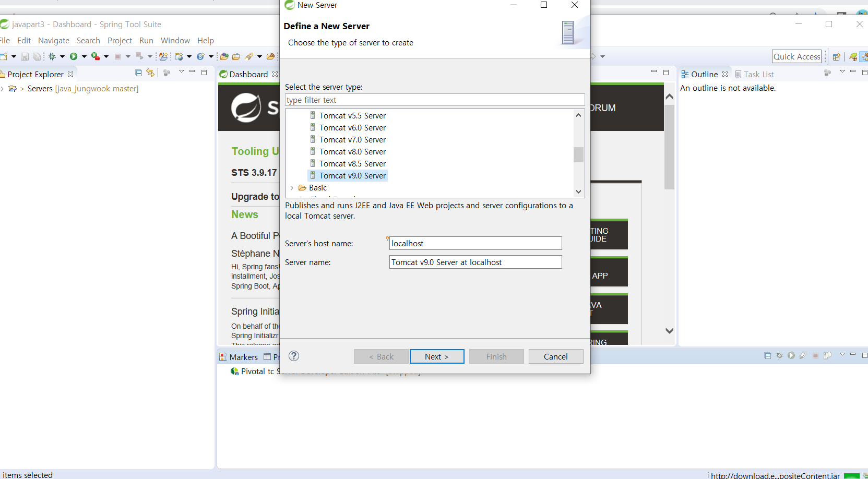
Task: Open the Search menu
Action: (x=88, y=40)
